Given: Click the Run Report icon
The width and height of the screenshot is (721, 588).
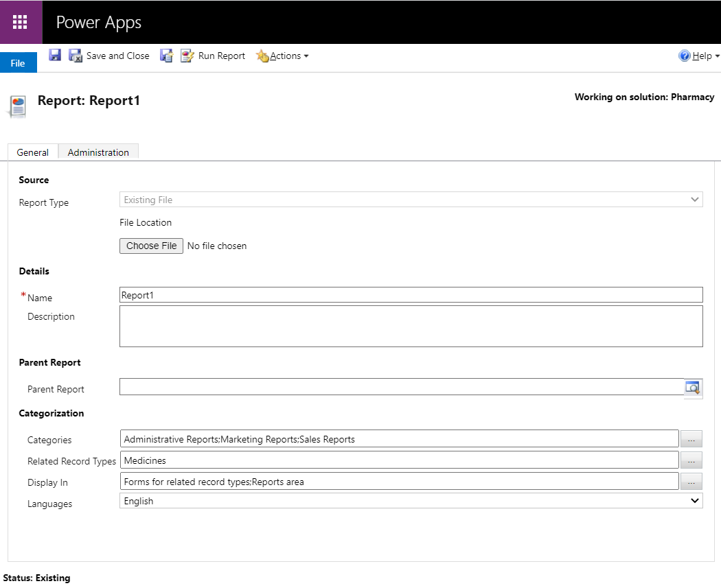Looking at the screenshot, I should pos(187,56).
